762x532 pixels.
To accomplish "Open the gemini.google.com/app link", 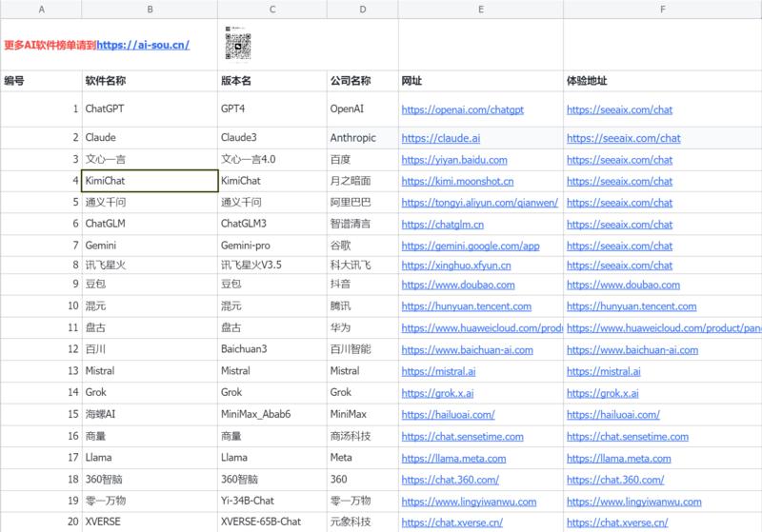I will click(471, 246).
